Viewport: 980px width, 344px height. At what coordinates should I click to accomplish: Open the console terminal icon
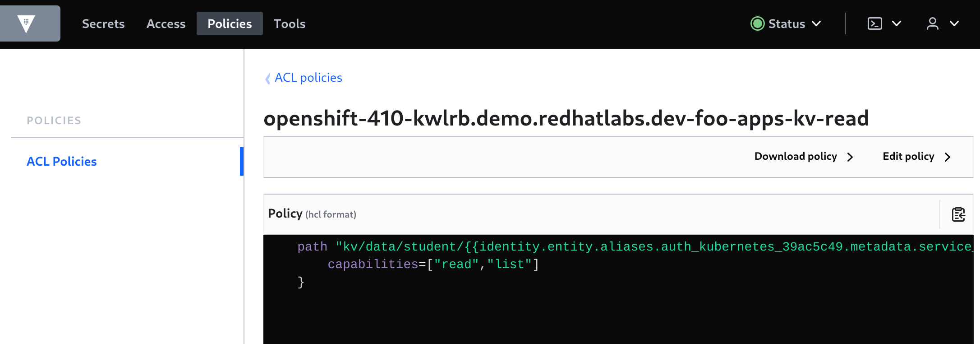[875, 23]
